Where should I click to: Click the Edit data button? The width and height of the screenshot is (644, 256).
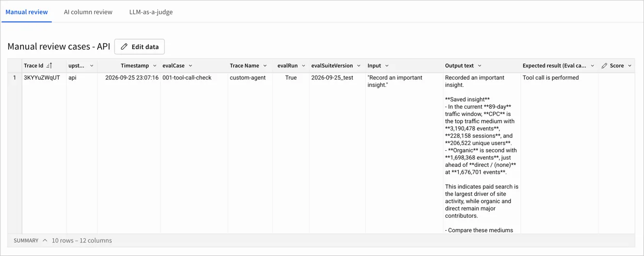point(140,47)
